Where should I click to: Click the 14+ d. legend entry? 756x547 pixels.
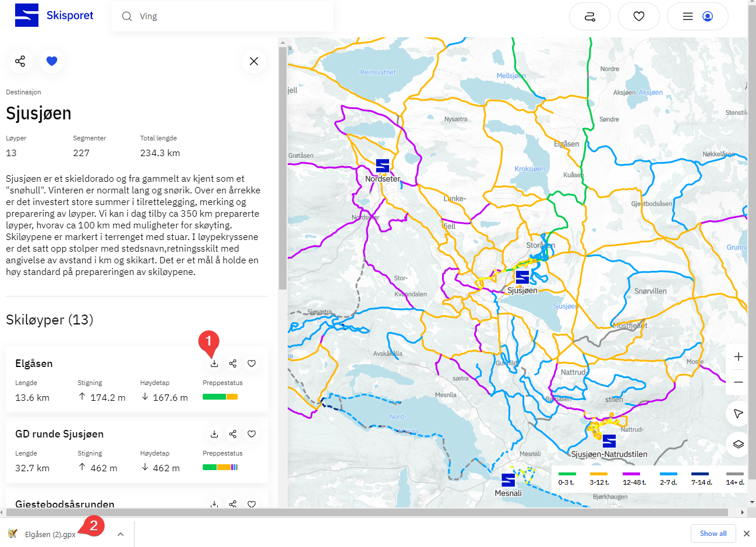tap(735, 478)
